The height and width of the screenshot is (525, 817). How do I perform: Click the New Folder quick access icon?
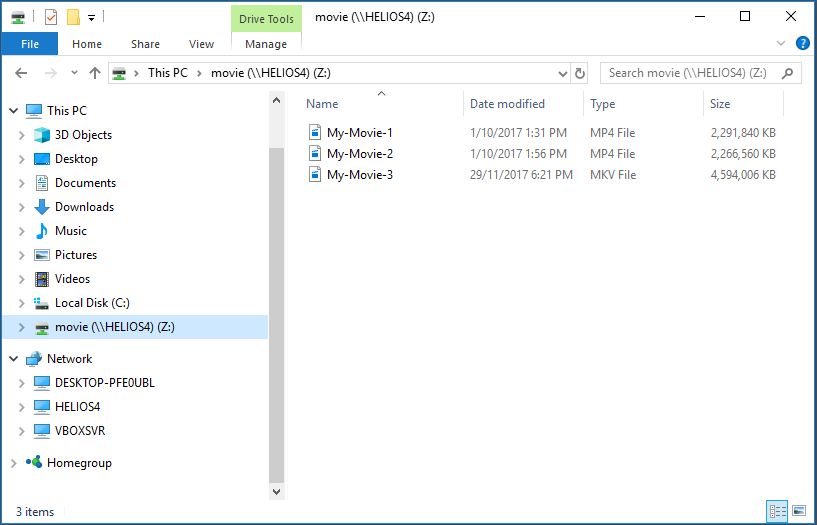tap(73, 17)
